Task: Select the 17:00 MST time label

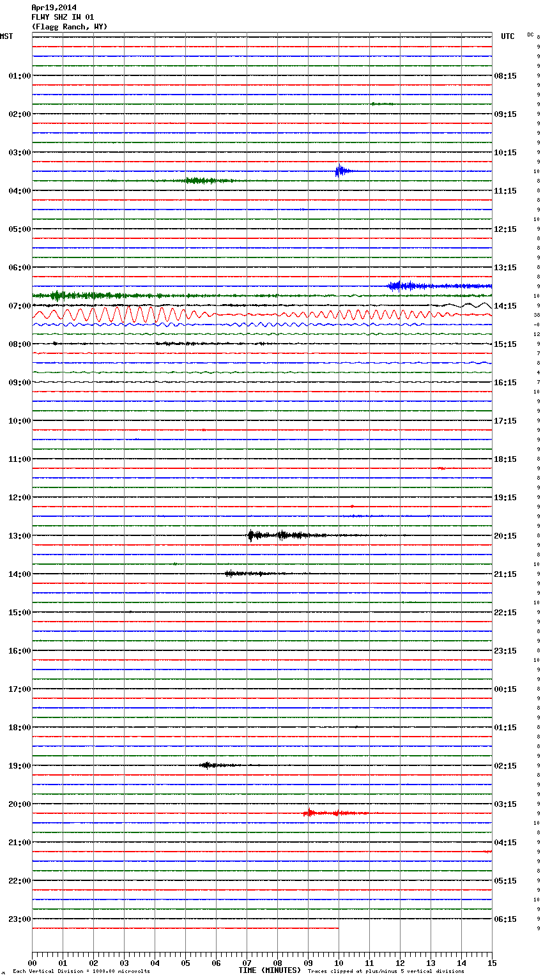Action: (x=19, y=689)
